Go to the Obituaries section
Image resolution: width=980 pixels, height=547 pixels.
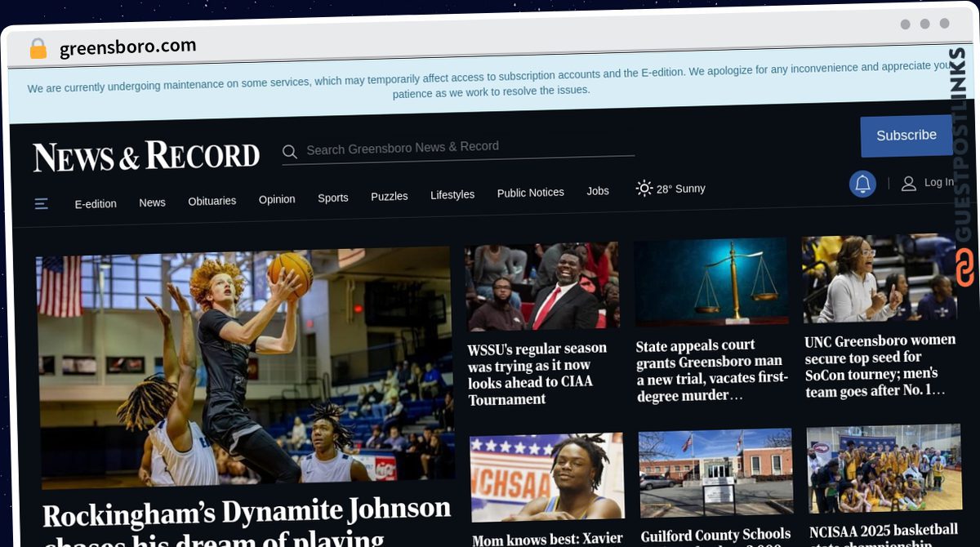(x=212, y=201)
